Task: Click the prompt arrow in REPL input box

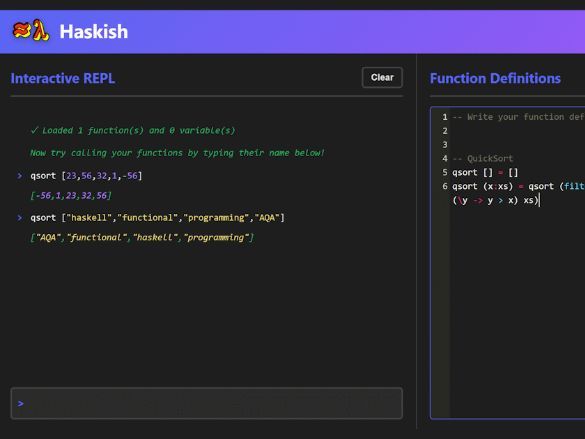Action: 21,403
